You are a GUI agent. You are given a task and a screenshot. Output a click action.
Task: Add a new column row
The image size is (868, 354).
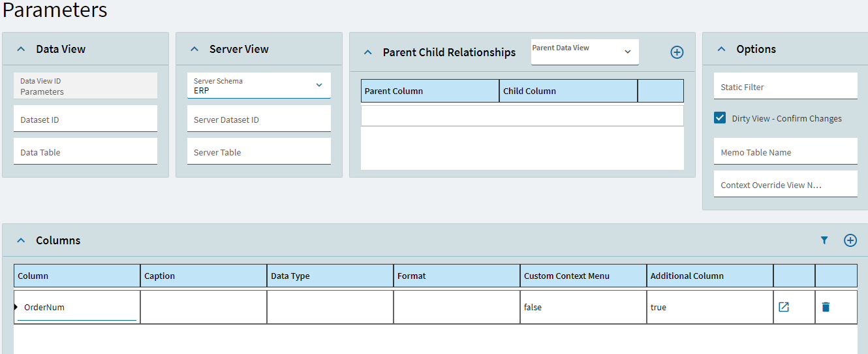point(850,240)
